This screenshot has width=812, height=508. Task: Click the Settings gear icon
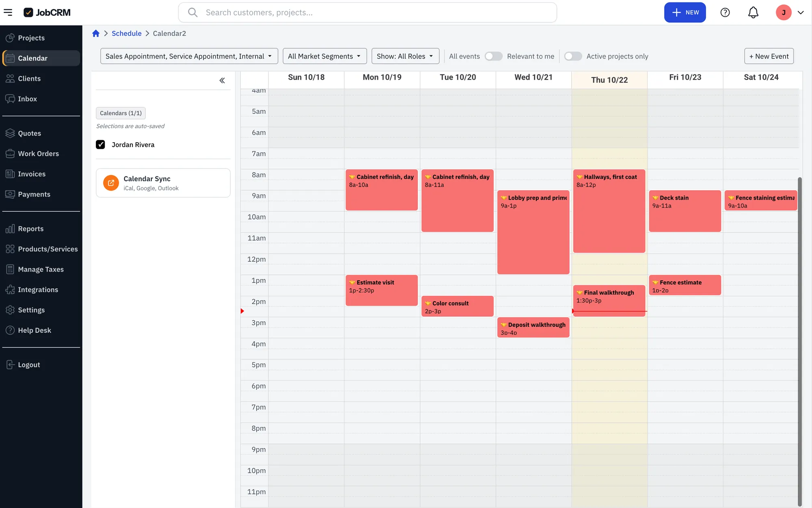point(10,310)
